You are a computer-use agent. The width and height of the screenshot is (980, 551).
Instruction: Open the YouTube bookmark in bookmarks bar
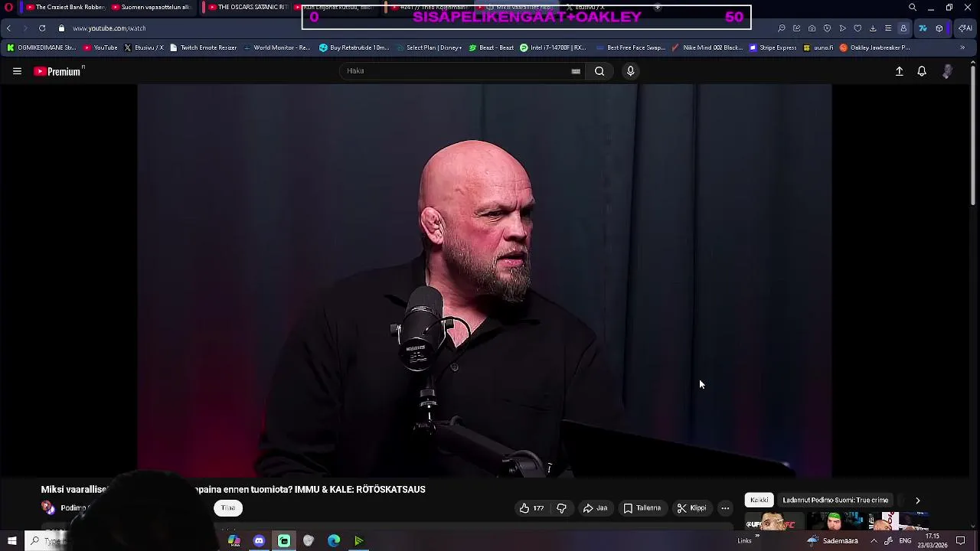click(x=100, y=47)
